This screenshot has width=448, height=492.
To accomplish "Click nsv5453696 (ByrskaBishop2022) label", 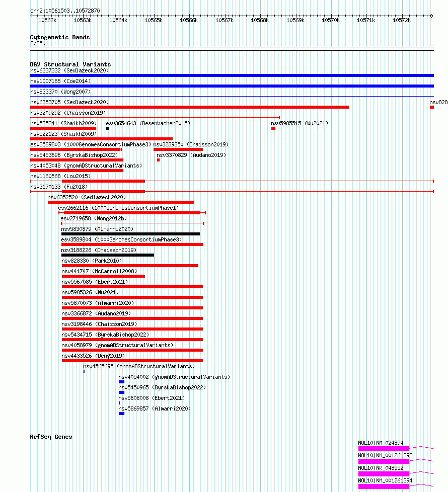I will coord(74,155).
